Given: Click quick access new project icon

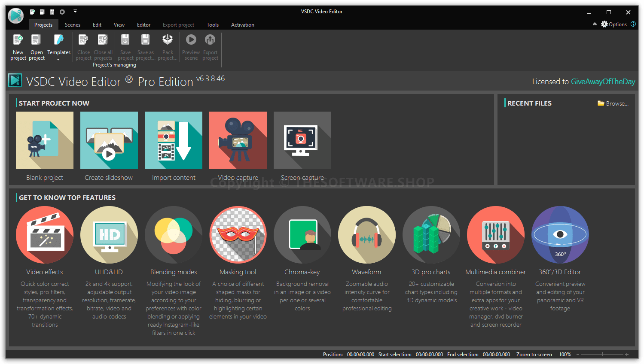Looking at the screenshot, I should 32,12.
